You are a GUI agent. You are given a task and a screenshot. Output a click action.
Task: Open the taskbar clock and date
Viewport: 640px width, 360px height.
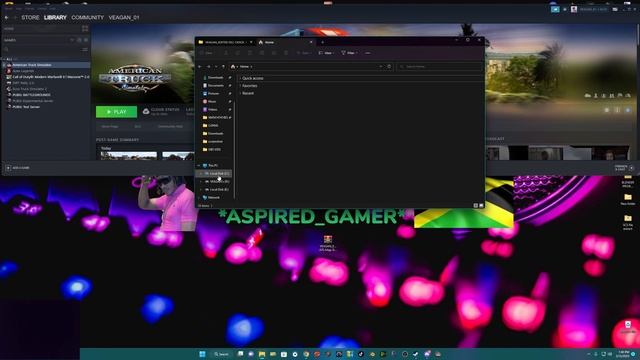click(x=623, y=354)
